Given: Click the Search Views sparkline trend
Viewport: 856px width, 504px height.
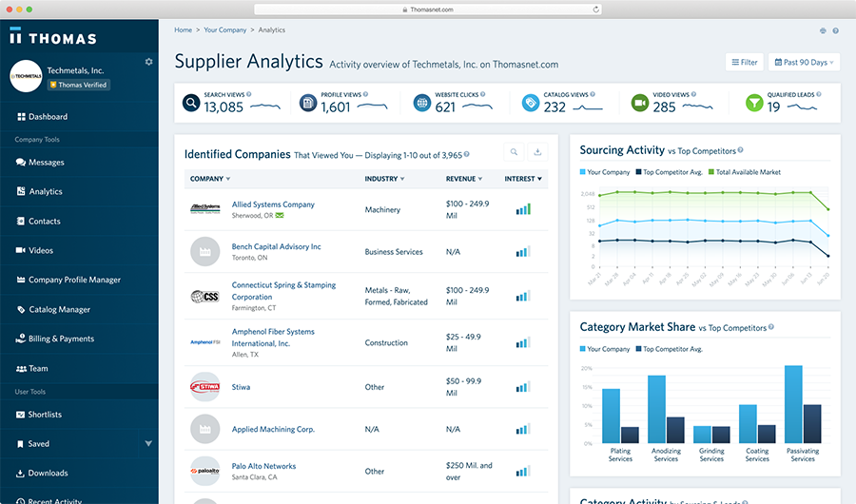Looking at the screenshot, I should pyautogui.click(x=265, y=106).
